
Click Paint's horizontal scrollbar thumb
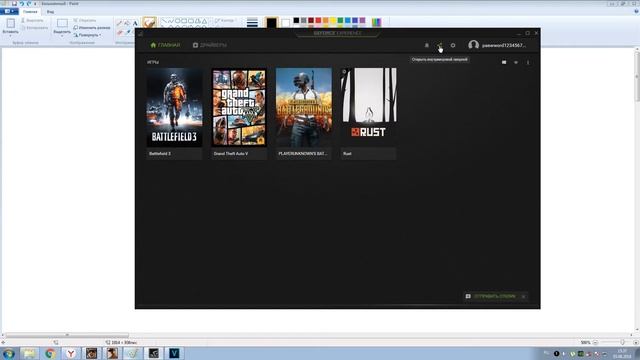[x=67, y=335]
